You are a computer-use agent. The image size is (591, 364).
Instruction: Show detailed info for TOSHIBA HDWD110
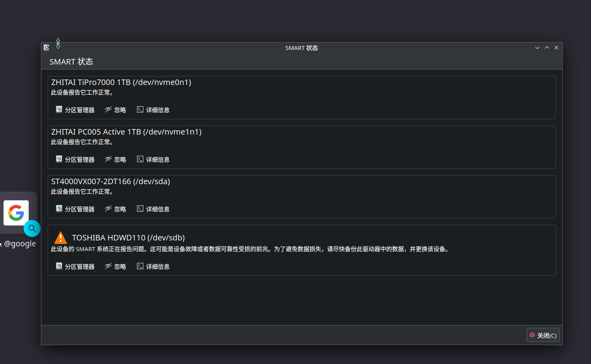pos(153,266)
